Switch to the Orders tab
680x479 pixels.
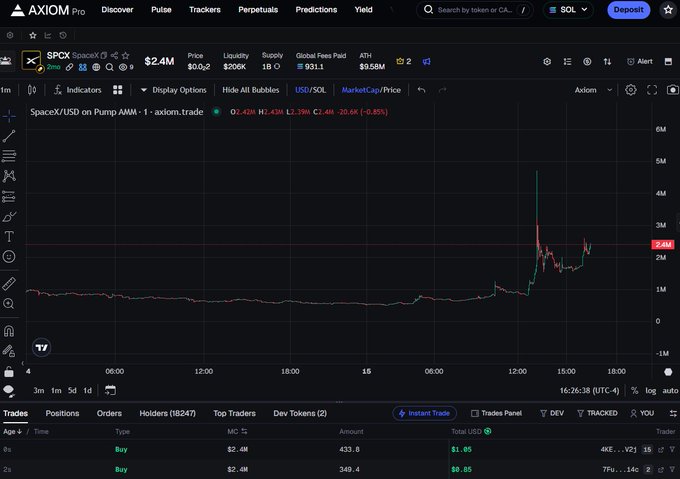[x=109, y=413]
